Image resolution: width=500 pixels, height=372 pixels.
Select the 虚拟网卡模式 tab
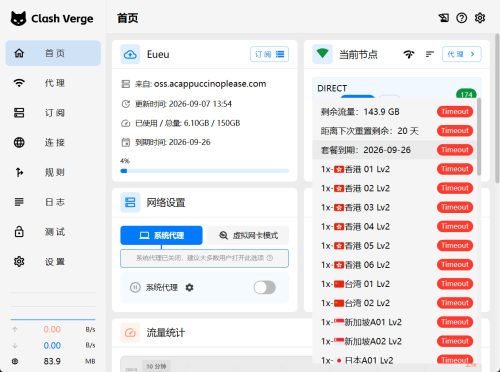coord(248,235)
